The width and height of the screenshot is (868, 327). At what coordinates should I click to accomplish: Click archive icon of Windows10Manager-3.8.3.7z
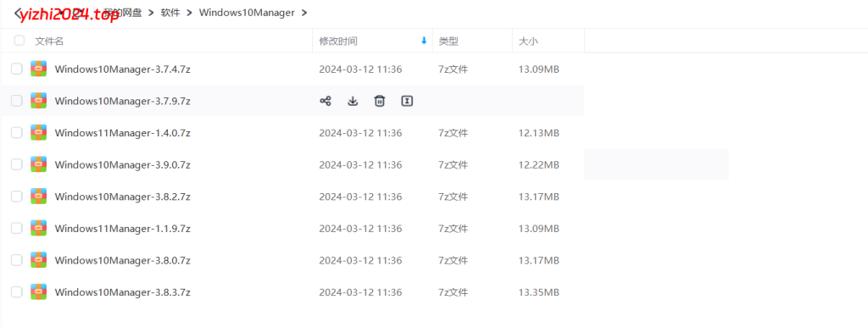39,291
